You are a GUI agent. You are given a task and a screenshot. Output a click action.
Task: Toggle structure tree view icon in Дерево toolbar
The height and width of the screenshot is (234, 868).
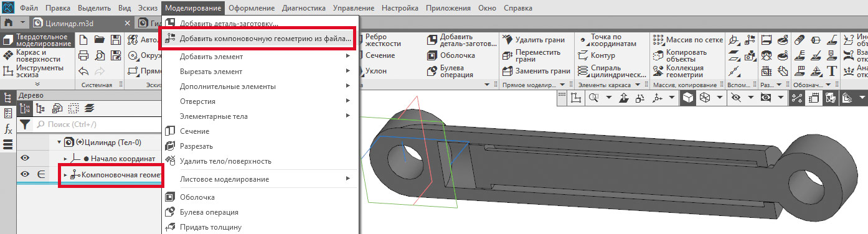40,108
